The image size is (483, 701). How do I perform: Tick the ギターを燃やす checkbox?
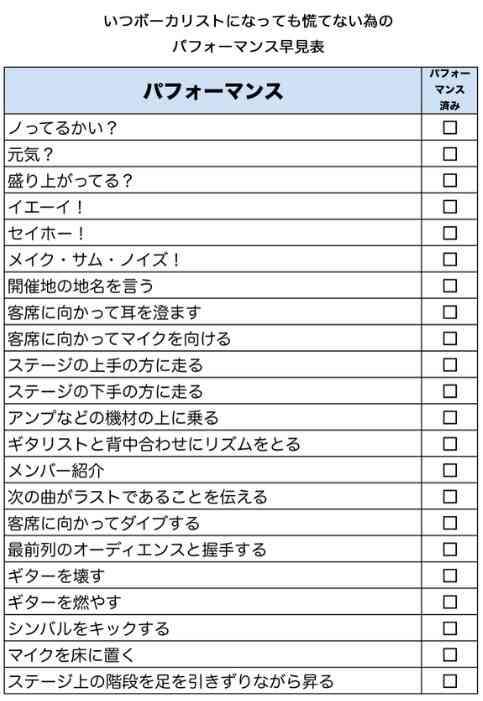pos(449,602)
